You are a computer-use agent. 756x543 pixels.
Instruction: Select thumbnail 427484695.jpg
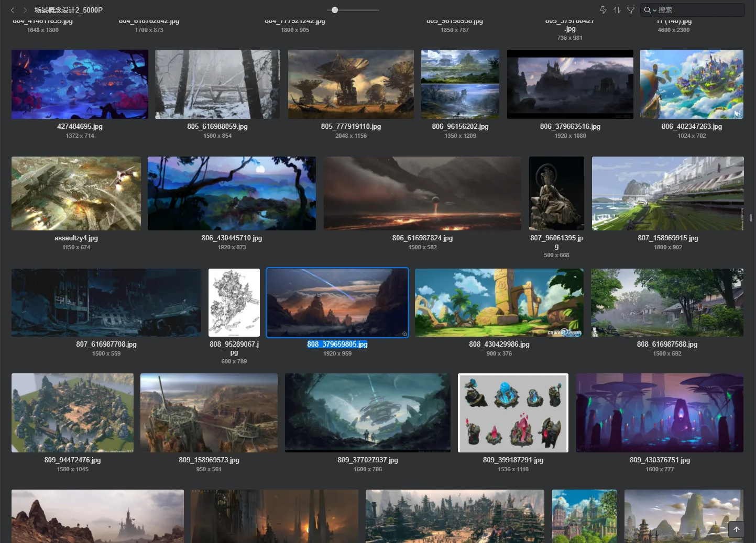click(x=80, y=84)
